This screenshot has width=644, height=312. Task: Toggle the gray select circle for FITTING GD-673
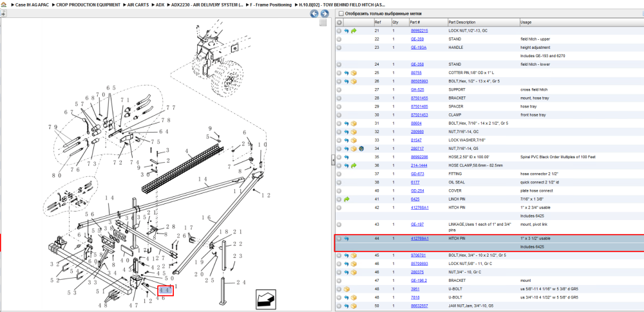(339, 174)
